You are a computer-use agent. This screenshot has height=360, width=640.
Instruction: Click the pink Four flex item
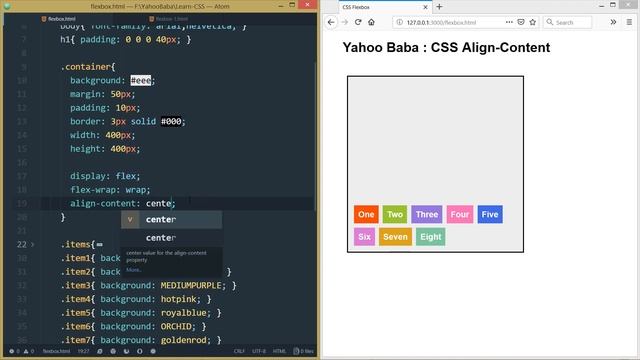click(x=460, y=214)
